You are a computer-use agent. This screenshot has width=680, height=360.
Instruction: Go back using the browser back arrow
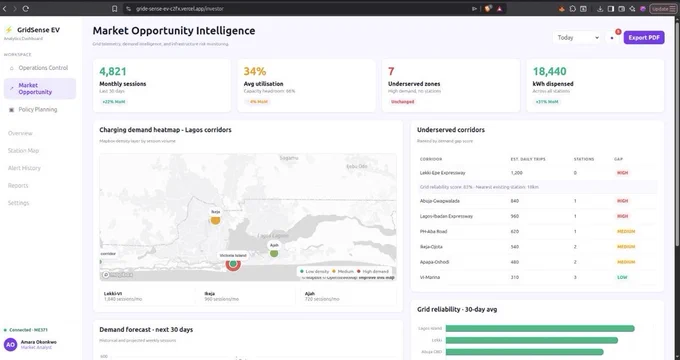coord(5,9)
